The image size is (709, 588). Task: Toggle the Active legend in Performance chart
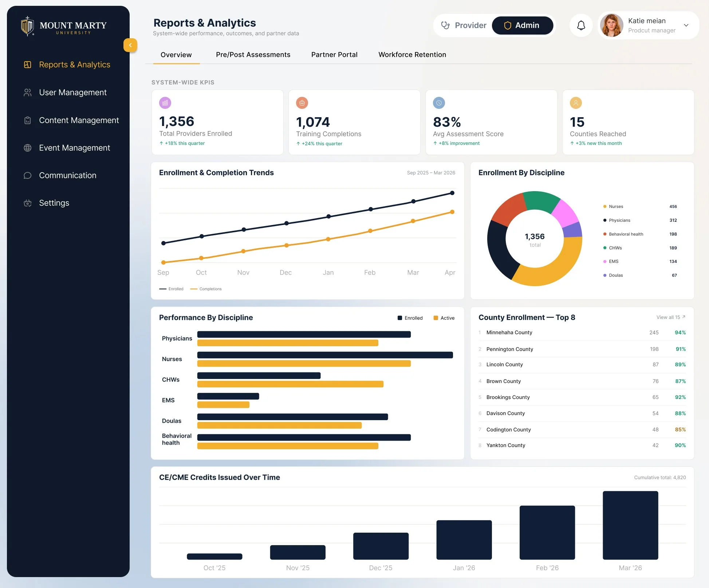coord(444,318)
